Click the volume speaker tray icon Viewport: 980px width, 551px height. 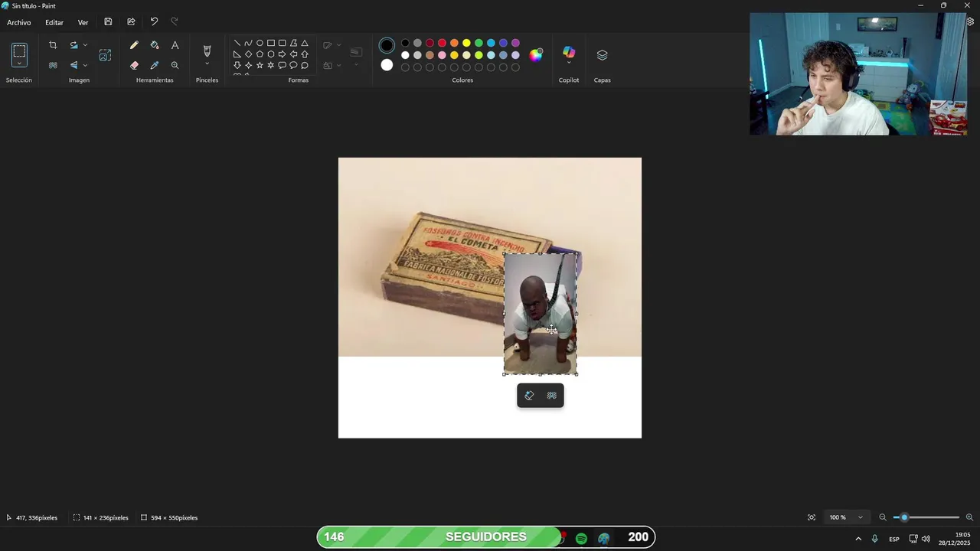(x=926, y=539)
